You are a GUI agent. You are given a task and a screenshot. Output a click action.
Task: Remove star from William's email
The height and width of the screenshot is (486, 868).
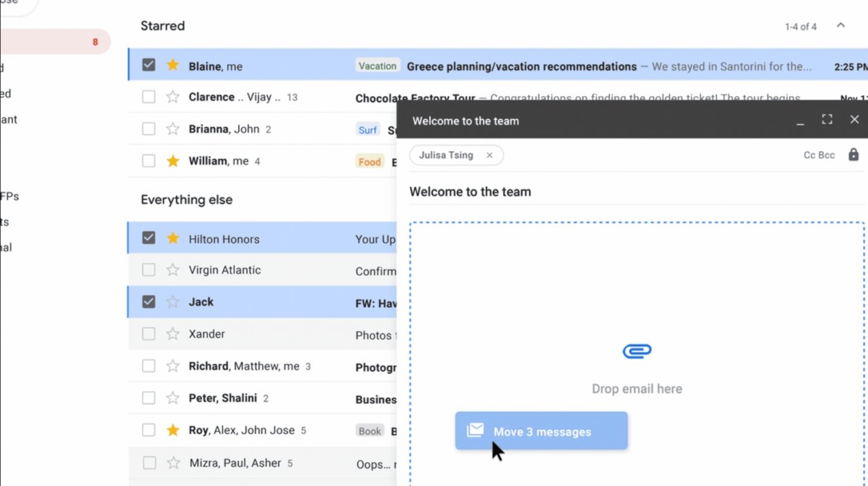click(x=173, y=161)
